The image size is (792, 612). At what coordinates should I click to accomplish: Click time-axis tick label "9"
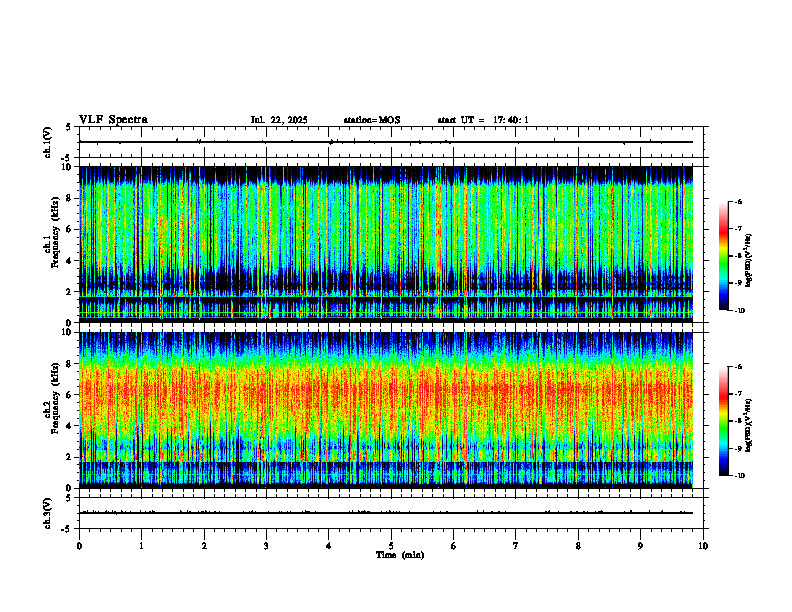pos(640,546)
